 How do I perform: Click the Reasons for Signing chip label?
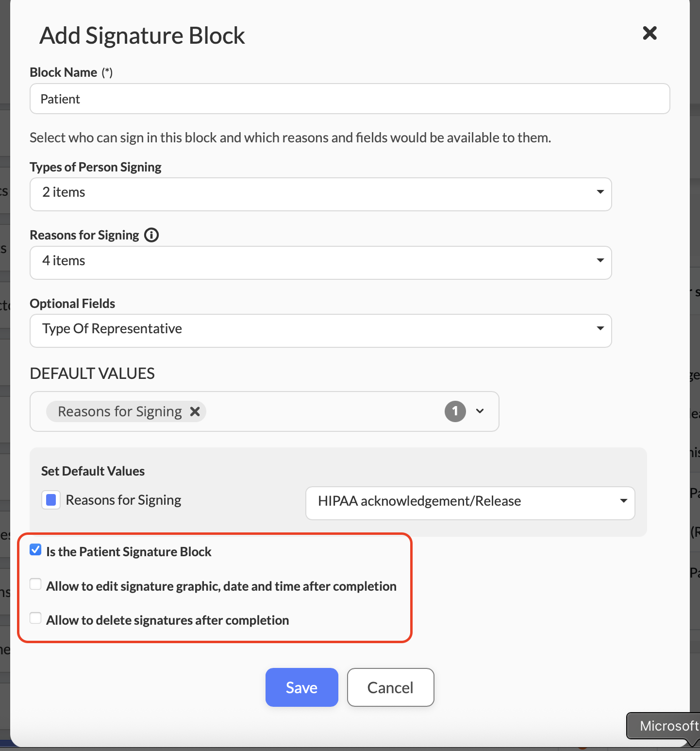(x=119, y=411)
